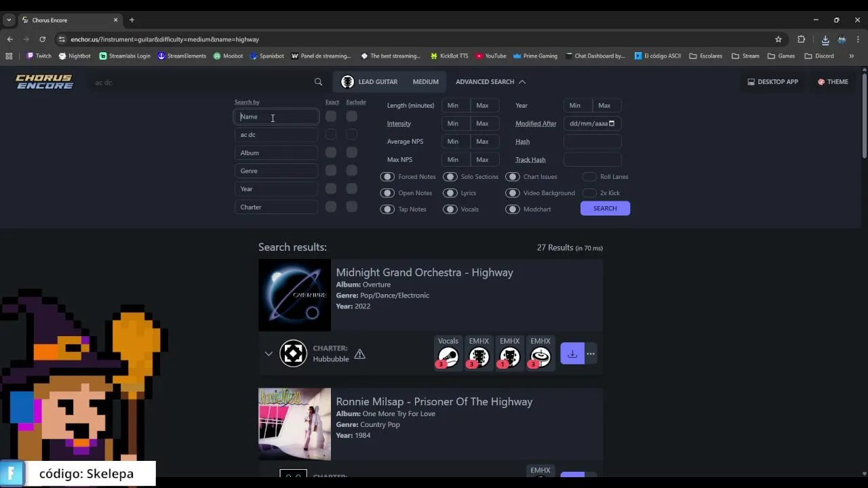Viewport: 868px width, 488px height.
Task: Open the Twitch bookmark
Action: coord(39,56)
